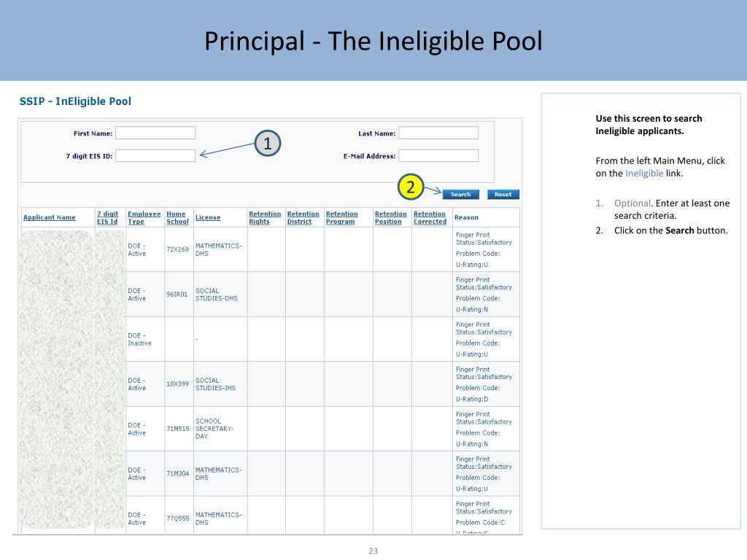Screen dimensions: 747x560
Task: Sort by Home School column header
Action: point(177,217)
